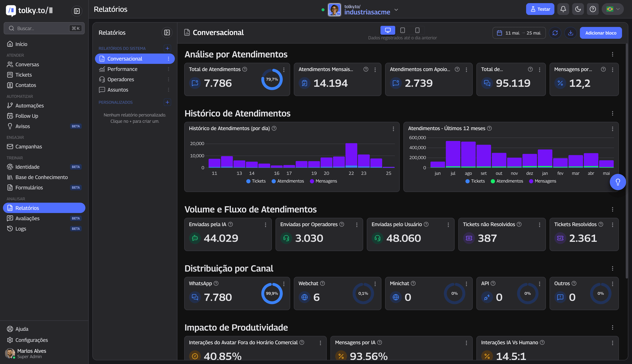Expand industriasacme account dropdown chevron
Image resolution: width=632 pixels, height=364 pixels.
tap(396, 10)
